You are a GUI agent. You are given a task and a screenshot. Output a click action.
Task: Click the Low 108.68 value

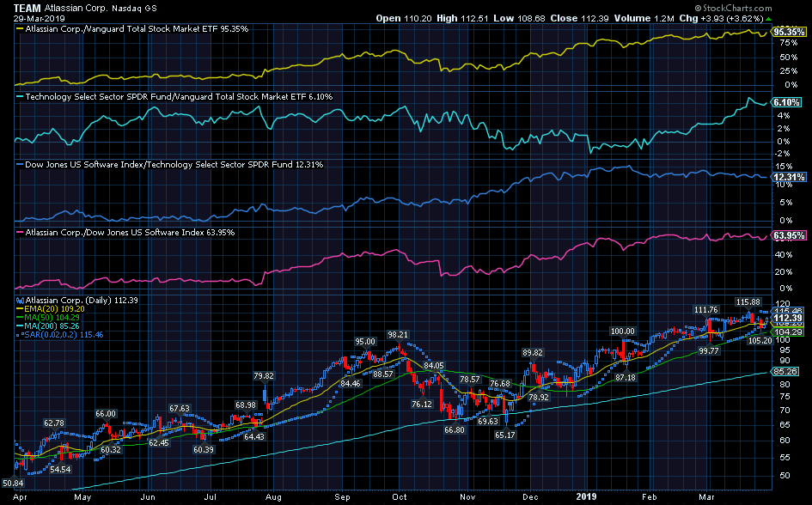coord(519,18)
